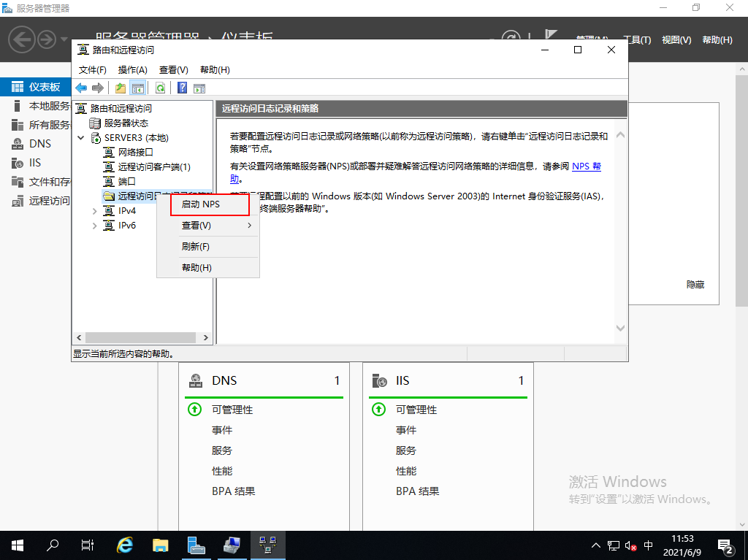Expand the IPv4 tree node
Image resolution: width=748 pixels, height=560 pixels.
point(93,210)
